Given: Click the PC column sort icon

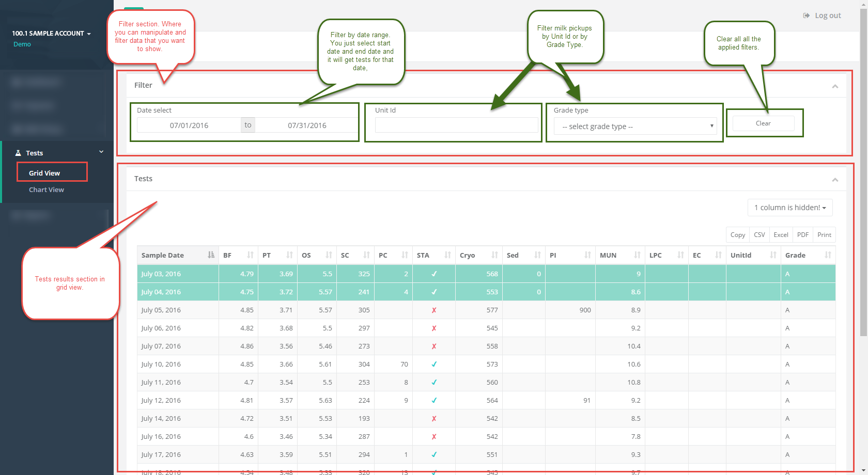Looking at the screenshot, I should 405,255.
